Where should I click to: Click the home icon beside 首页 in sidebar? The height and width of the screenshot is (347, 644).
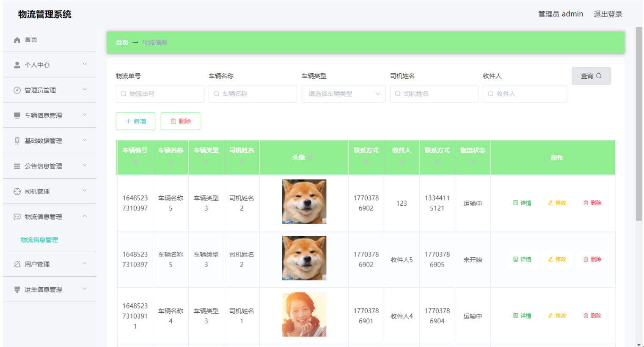[17, 40]
